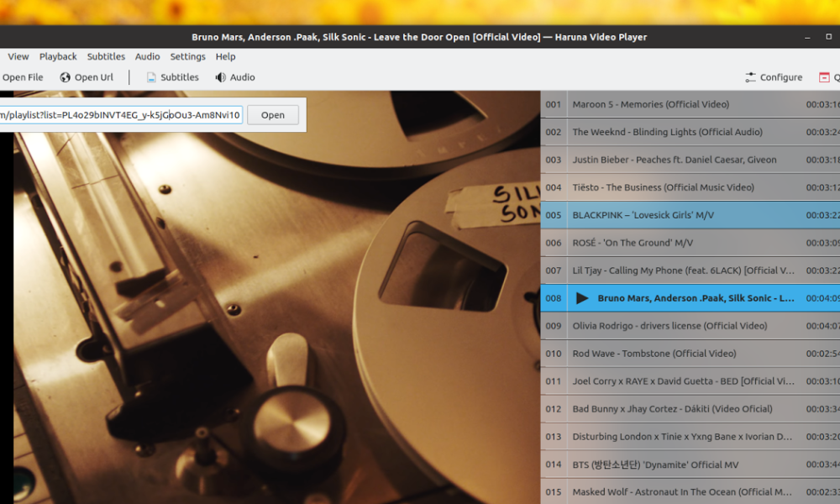Click the Subtitles file icon in toolbar
Viewport: 840px width, 504px height.
151,77
